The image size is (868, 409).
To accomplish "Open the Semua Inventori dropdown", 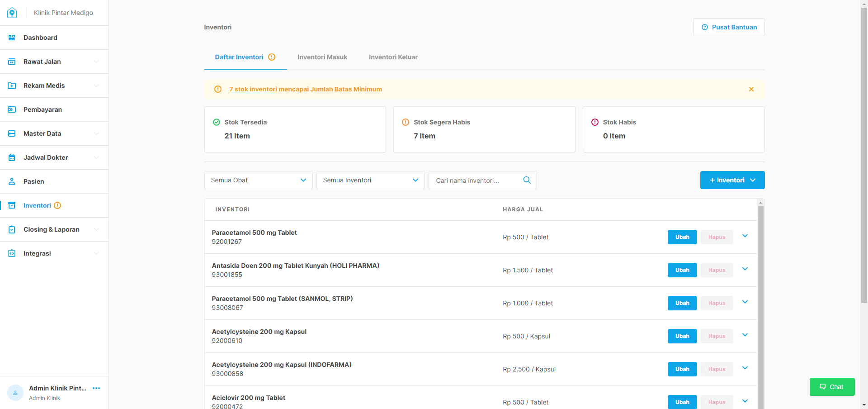I will 371,180.
